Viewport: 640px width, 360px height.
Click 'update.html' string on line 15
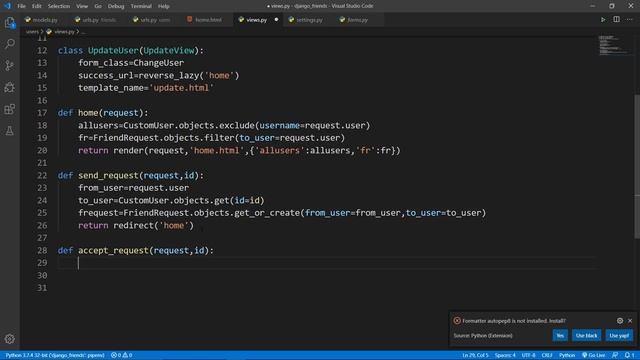coord(181,88)
